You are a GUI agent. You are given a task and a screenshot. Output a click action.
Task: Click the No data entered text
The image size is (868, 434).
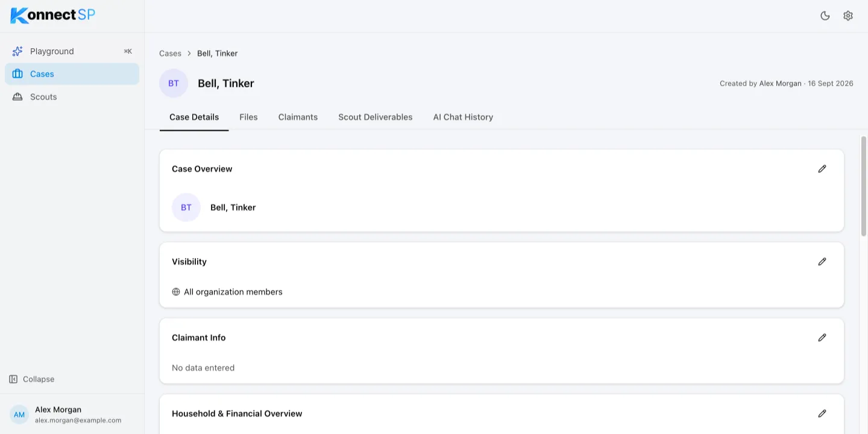coord(203,368)
